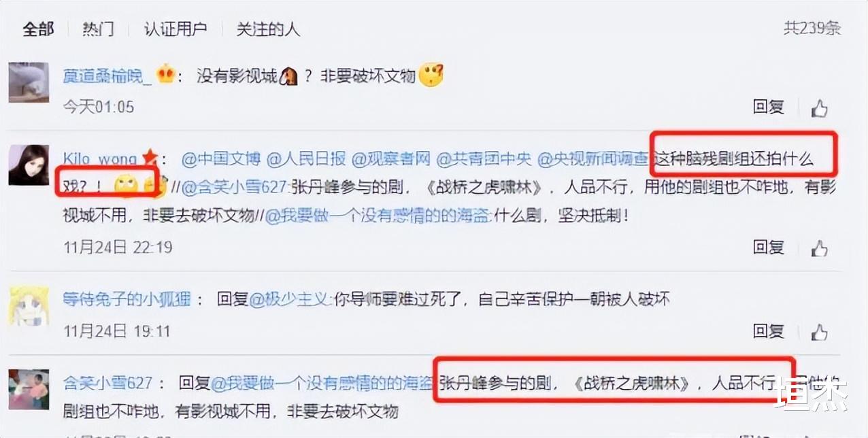Open the username link 含笑小雪627
The height and width of the screenshot is (438, 868).
(x=108, y=383)
